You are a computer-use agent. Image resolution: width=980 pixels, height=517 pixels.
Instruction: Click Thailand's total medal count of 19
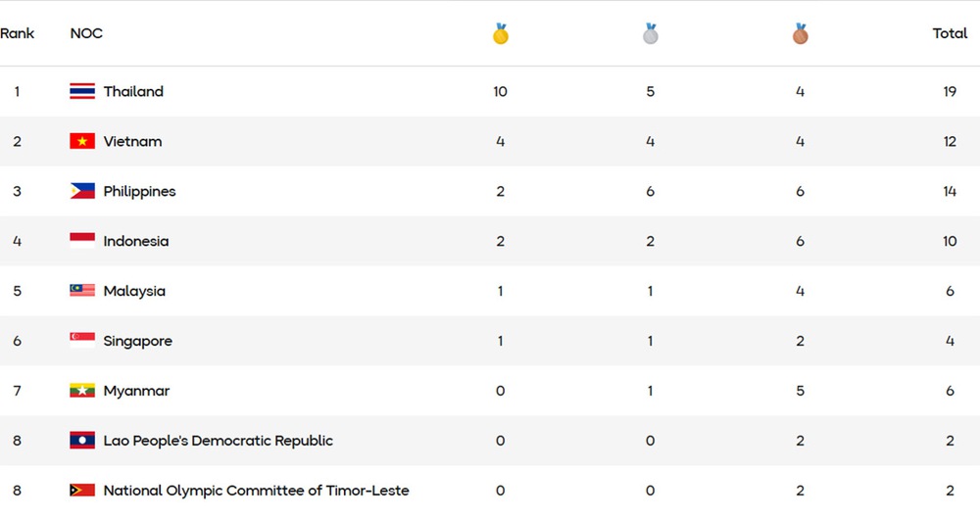[950, 92]
